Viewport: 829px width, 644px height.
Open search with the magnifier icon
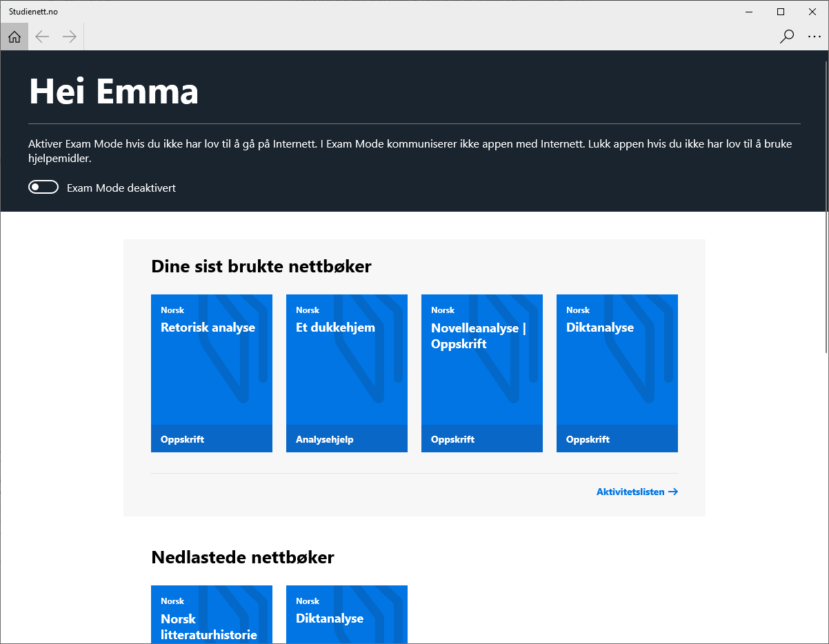(x=787, y=37)
